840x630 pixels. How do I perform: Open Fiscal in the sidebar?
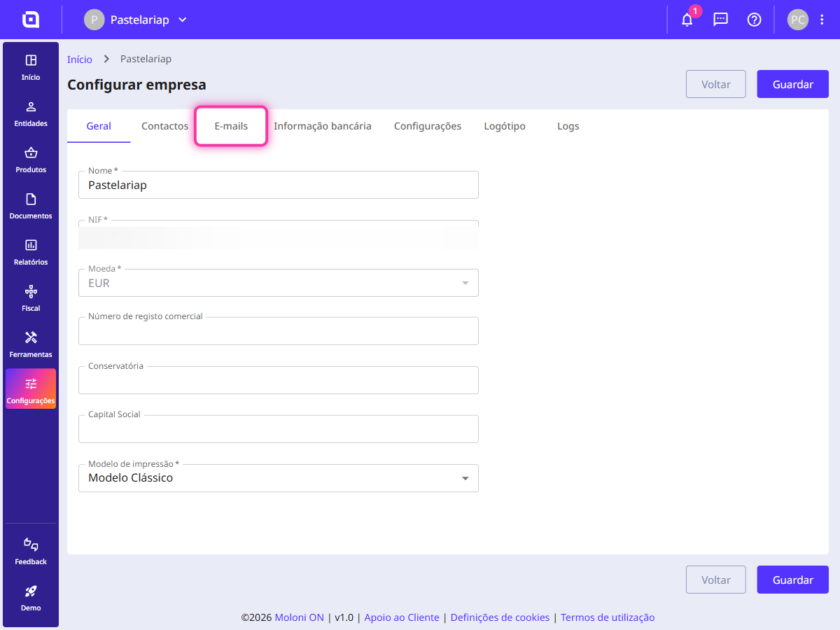click(x=31, y=298)
